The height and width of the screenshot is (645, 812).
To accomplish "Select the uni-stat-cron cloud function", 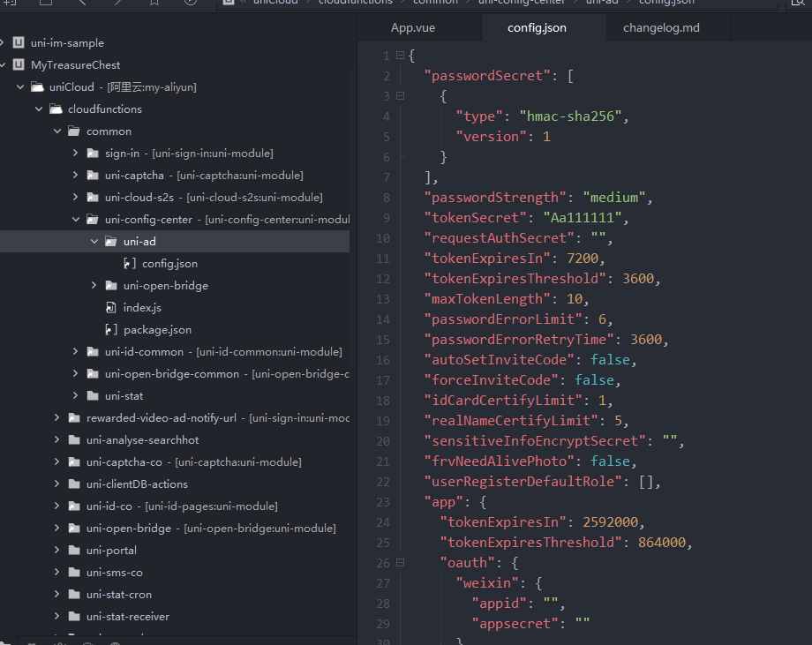I will tap(118, 595).
